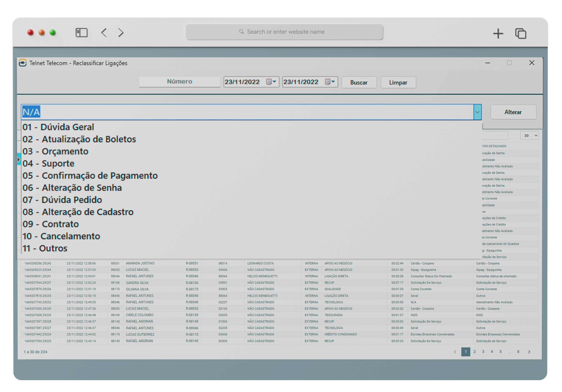Click LUCAS GUTIERREZ in the table
Image resolution: width=562 pixels, height=392 pixels.
[140, 334]
